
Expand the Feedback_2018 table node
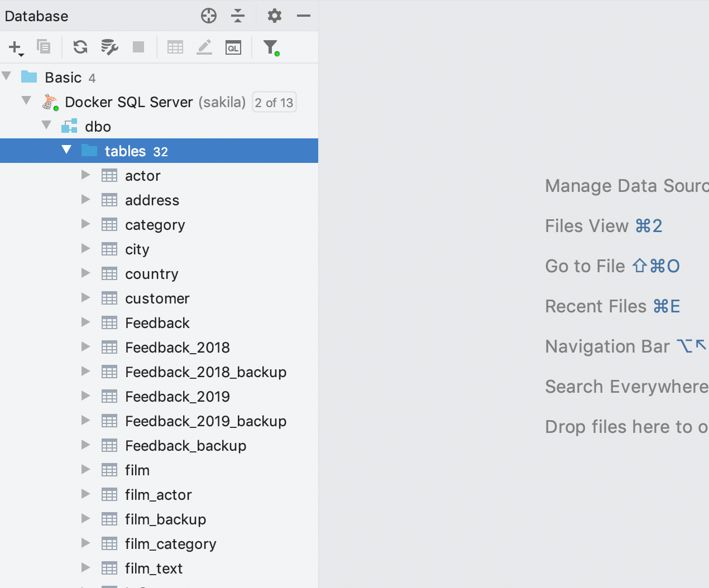pos(85,347)
